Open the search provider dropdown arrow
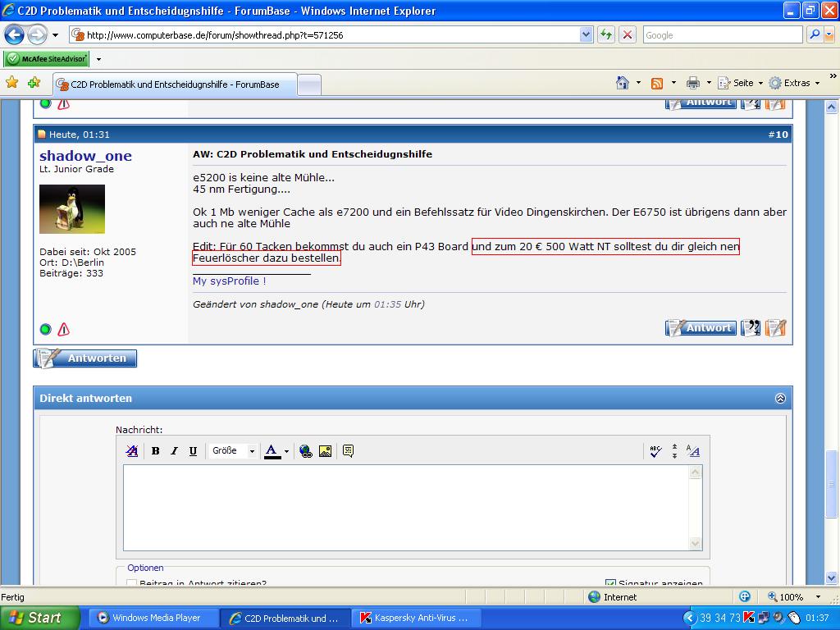Viewport: 840px width, 630px height. pos(829,35)
